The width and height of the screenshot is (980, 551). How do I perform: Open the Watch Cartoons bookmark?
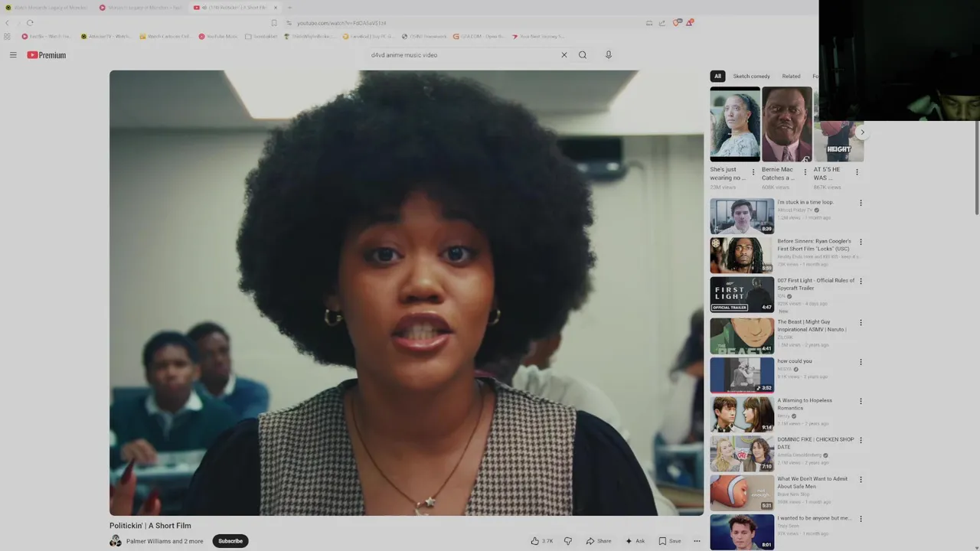click(x=165, y=36)
